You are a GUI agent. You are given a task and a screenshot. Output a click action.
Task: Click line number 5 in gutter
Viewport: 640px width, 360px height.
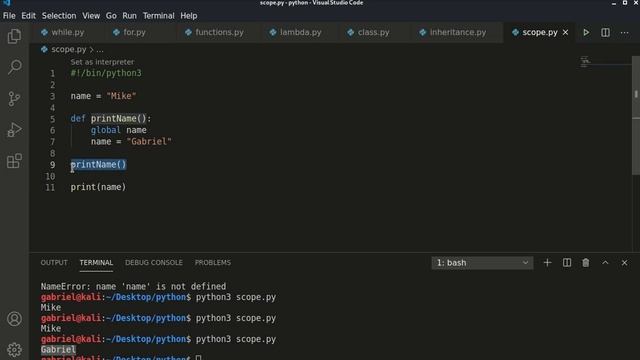click(x=52, y=119)
